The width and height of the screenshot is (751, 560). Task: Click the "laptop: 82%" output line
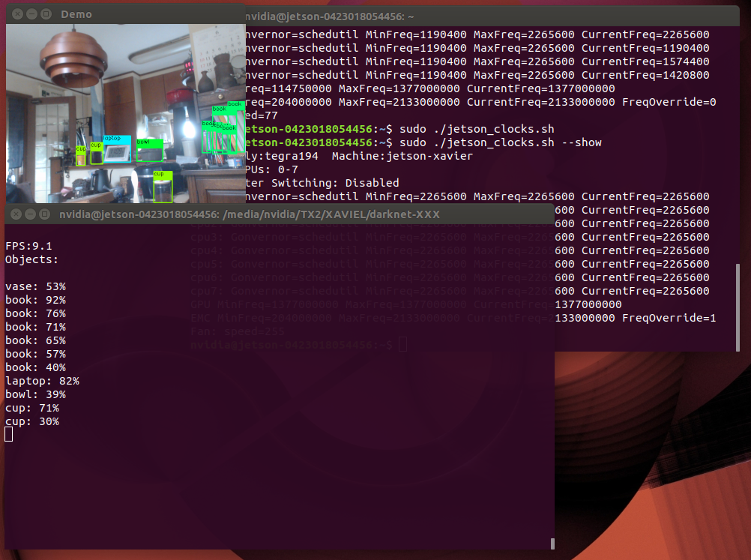pos(42,381)
